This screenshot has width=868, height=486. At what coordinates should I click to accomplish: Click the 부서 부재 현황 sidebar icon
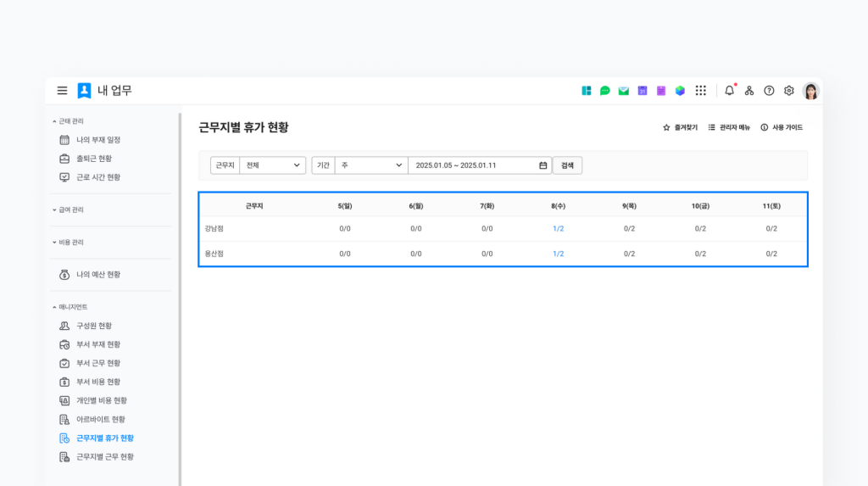[64, 344]
